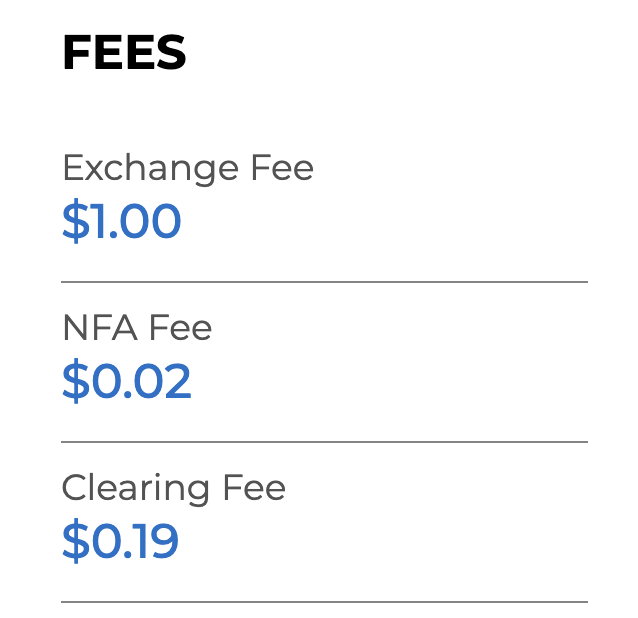The height and width of the screenshot is (618, 638).
Task: Select the Clearing Fee label
Action: 174,488
